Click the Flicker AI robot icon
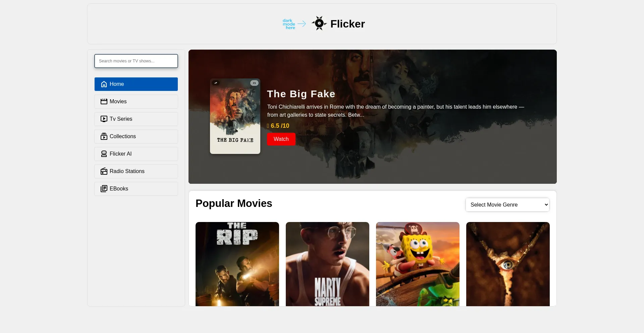 tap(104, 154)
